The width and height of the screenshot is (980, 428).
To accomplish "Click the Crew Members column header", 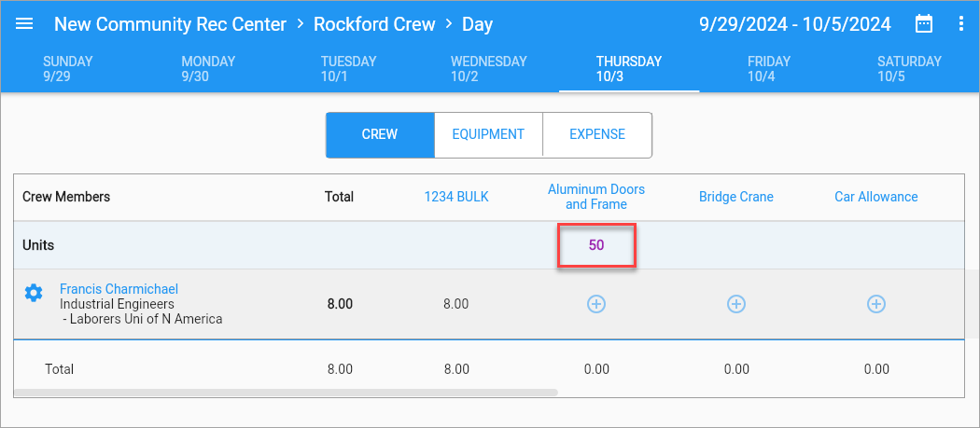I will (x=66, y=197).
